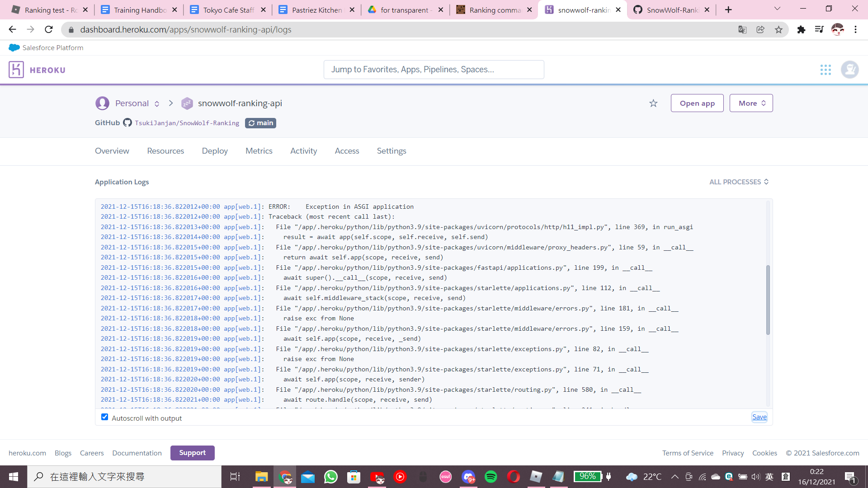The height and width of the screenshot is (488, 868).
Task: Reload the page
Action: 49,29
